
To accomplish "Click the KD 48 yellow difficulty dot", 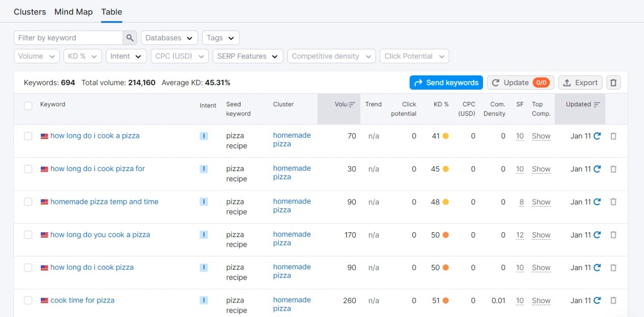I will [445, 202].
